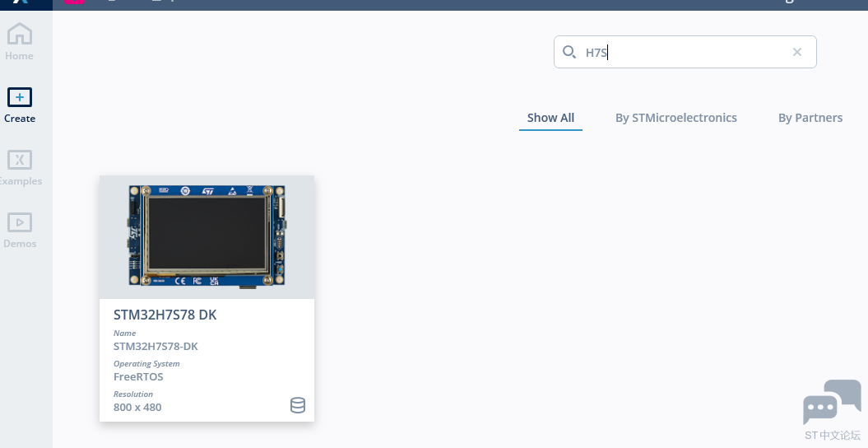
Task: Click the FreeRTOS operating system value
Action: tap(138, 376)
